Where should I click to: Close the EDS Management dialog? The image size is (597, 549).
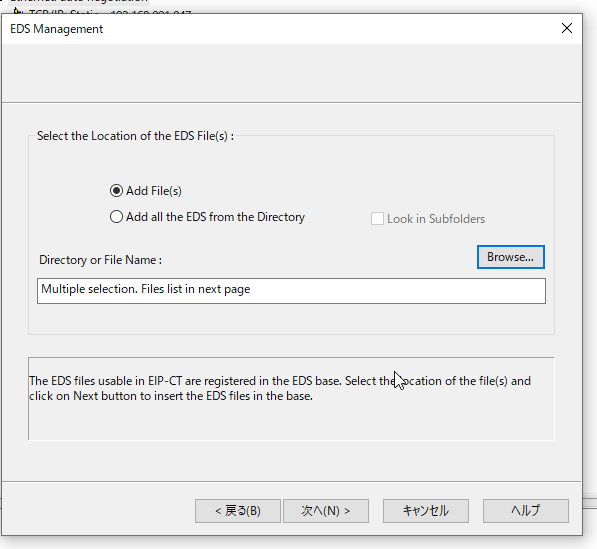point(567,28)
